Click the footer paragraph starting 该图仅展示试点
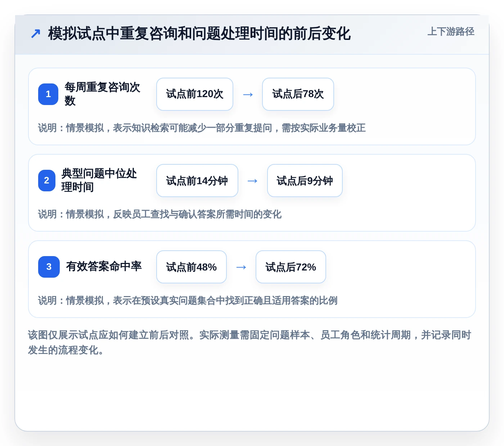Viewport: 504px width, 446px height. pos(250,342)
